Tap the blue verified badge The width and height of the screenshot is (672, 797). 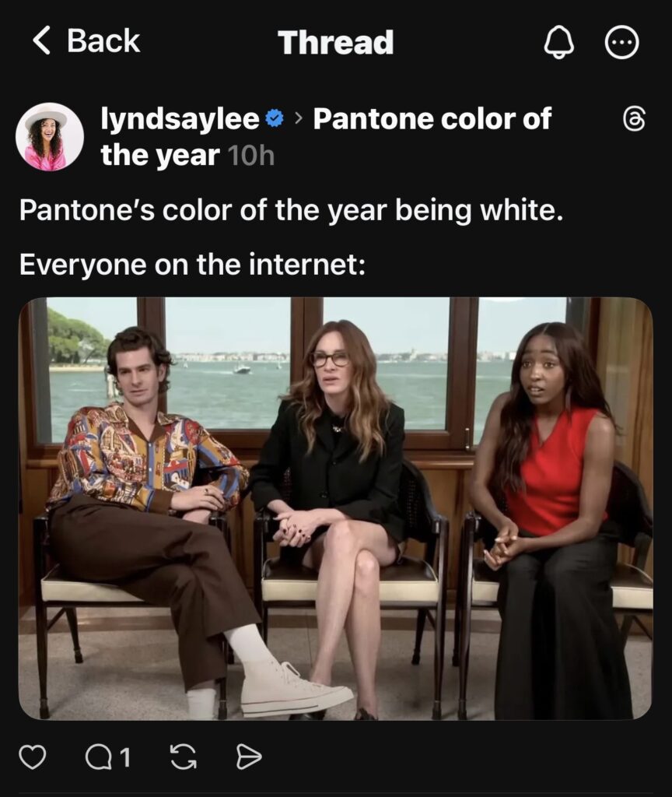(x=275, y=118)
